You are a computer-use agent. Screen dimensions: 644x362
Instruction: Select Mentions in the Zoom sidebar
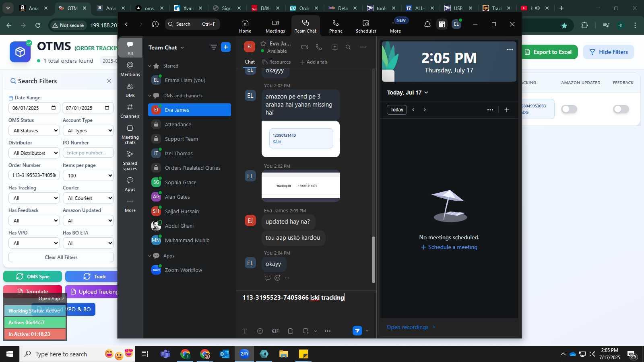tap(130, 69)
